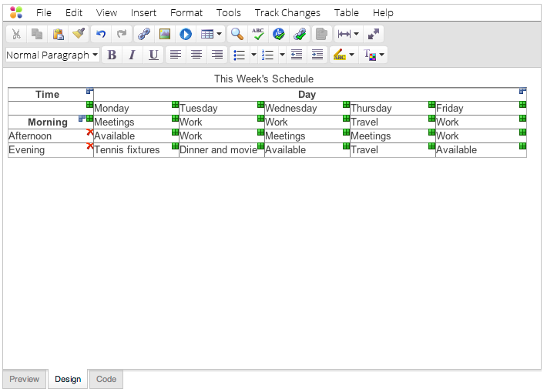The width and height of the screenshot is (547, 392).
Task: Click the green marker in Monday cell
Action: point(175,105)
